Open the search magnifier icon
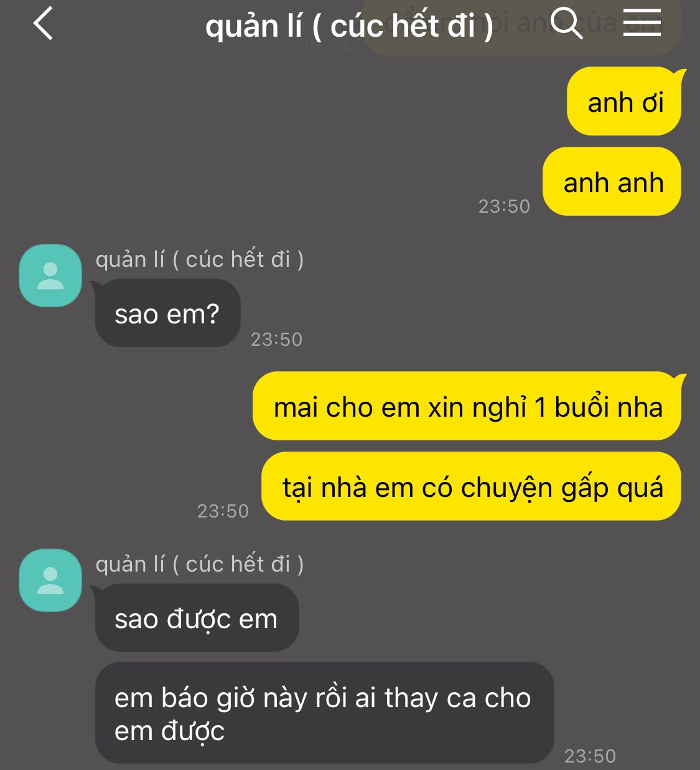Viewport: 700px width, 770px height. tap(566, 24)
